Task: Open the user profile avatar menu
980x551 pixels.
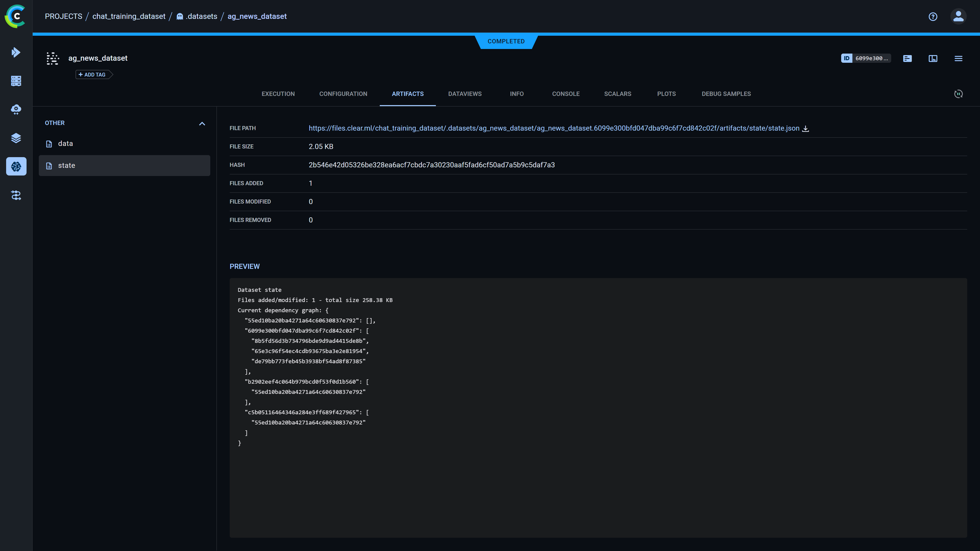Action: click(958, 16)
